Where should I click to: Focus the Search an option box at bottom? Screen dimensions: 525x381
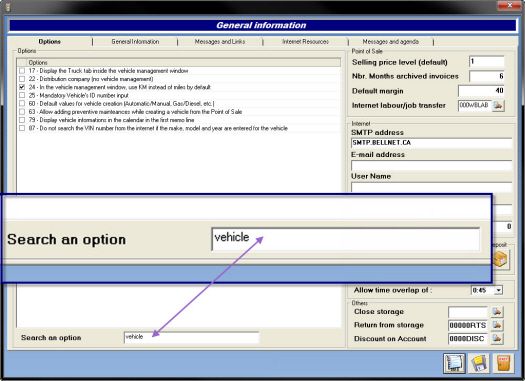point(191,337)
